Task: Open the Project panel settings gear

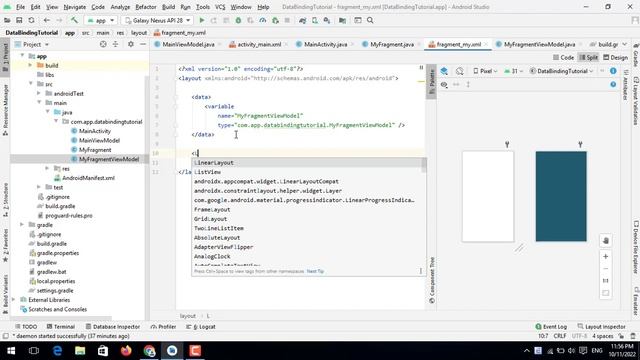Action: 131,44
